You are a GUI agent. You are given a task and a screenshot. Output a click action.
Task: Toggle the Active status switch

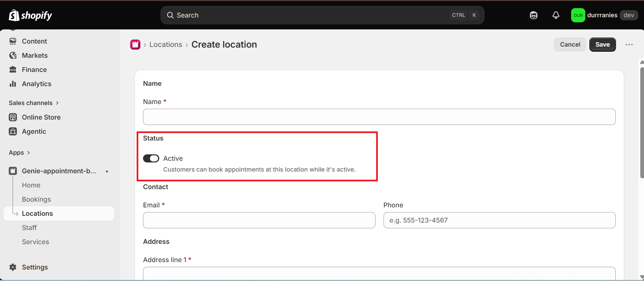tap(151, 158)
